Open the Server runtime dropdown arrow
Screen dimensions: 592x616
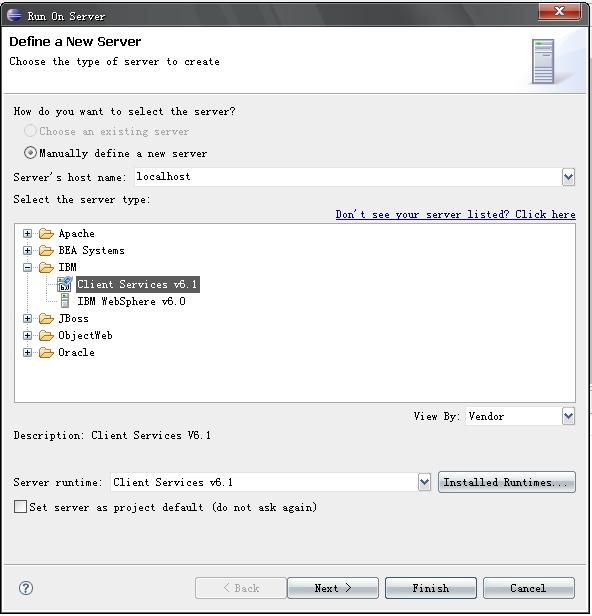tap(424, 482)
